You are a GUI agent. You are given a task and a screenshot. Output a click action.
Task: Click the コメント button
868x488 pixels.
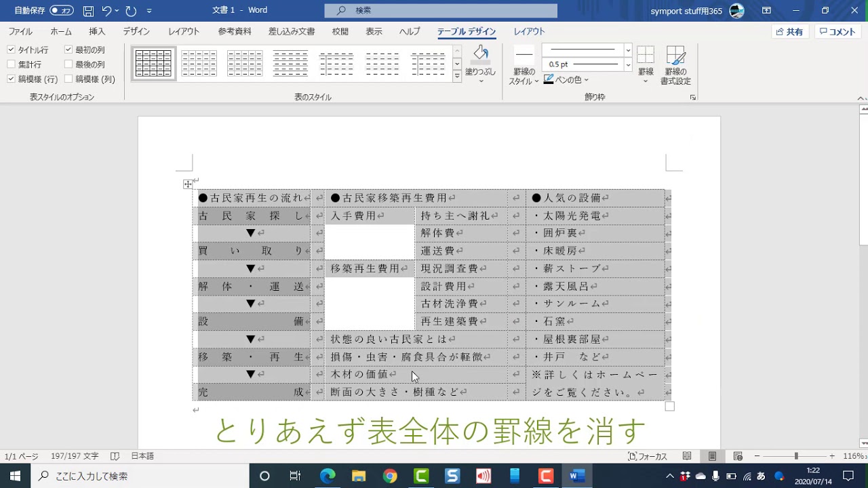(x=836, y=32)
